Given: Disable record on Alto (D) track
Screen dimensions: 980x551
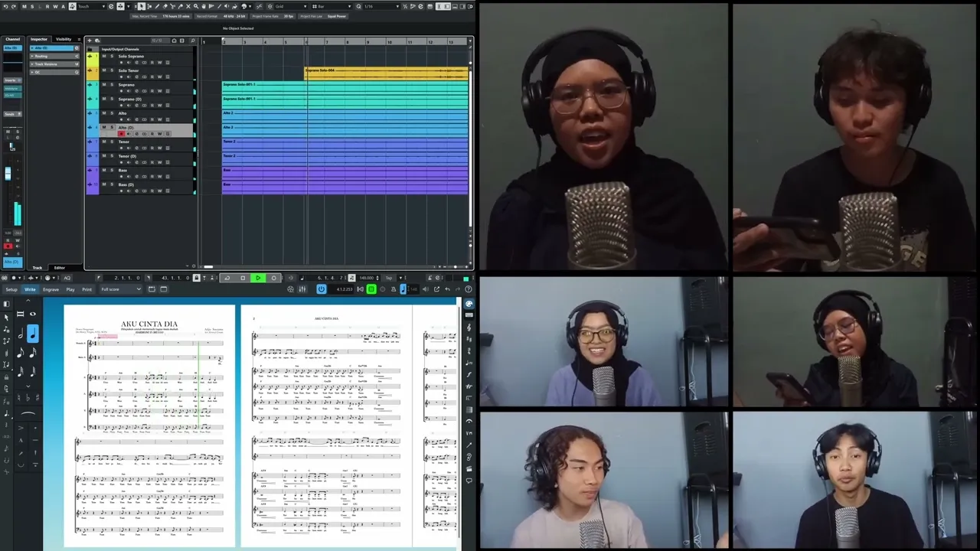Looking at the screenshot, I should pos(120,134).
